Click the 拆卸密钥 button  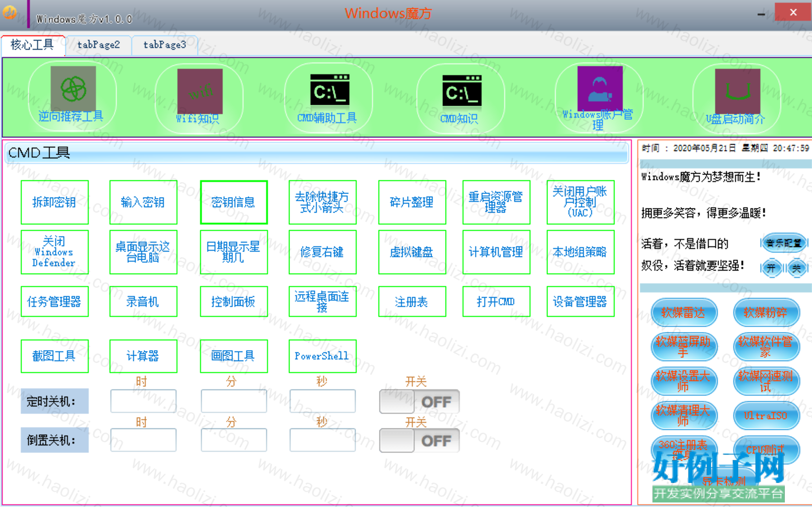click(x=54, y=202)
